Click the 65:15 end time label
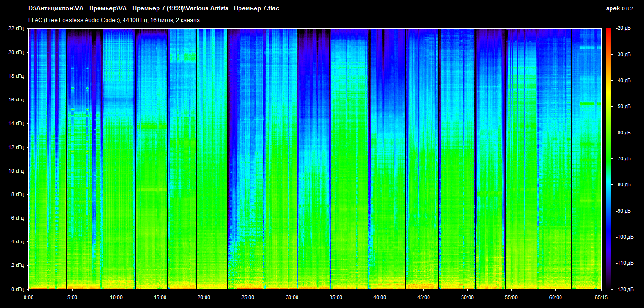 coord(601,297)
